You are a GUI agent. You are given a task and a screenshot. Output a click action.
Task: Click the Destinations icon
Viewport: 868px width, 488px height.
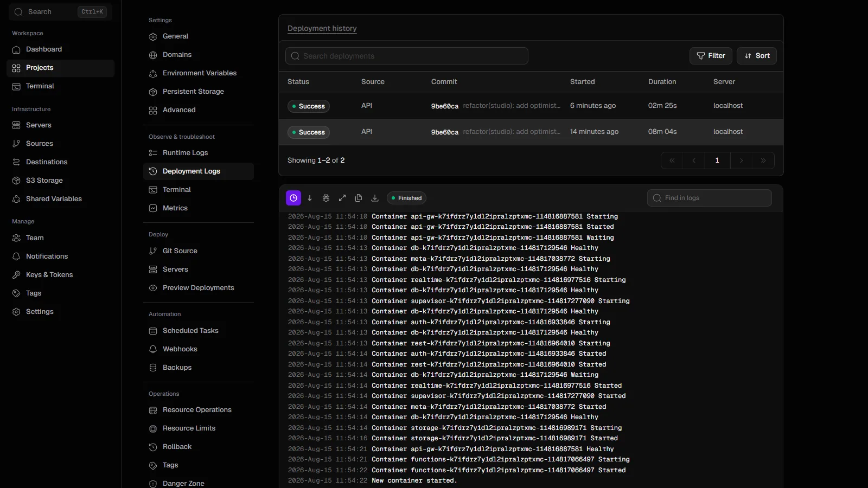pos(16,162)
